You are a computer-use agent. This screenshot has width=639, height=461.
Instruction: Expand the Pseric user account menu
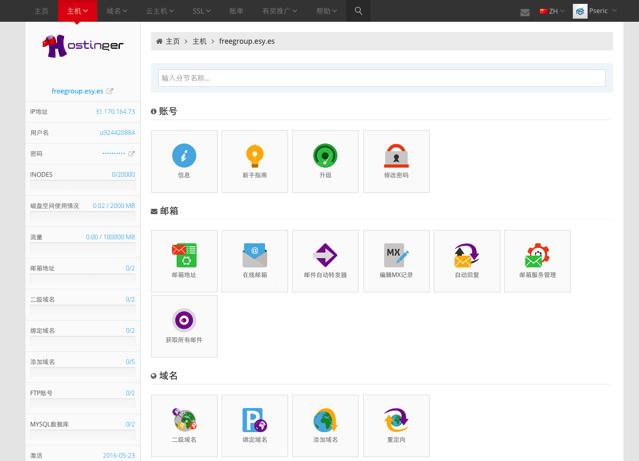pos(596,11)
